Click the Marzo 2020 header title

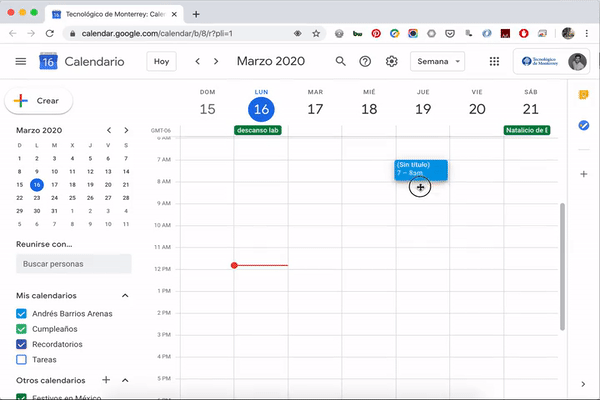271,61
